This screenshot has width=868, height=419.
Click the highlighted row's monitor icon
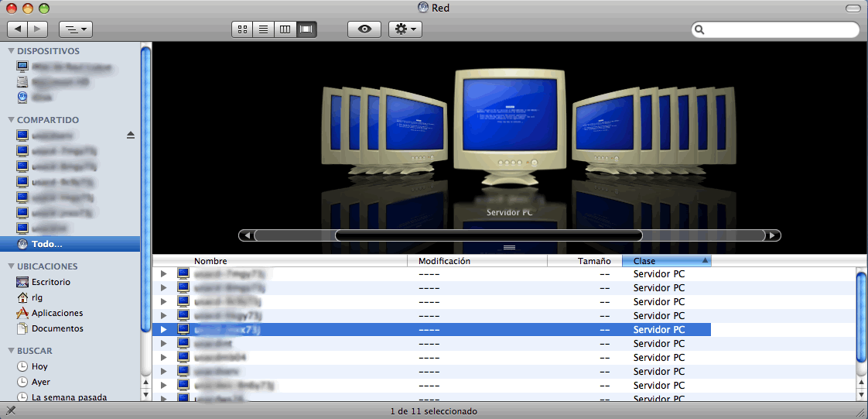pos(183,329)
